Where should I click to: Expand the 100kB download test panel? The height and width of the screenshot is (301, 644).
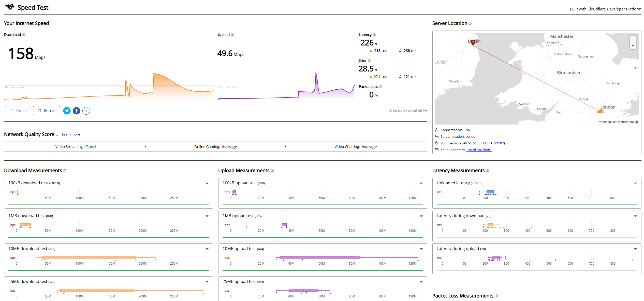(x=207, y=183)
